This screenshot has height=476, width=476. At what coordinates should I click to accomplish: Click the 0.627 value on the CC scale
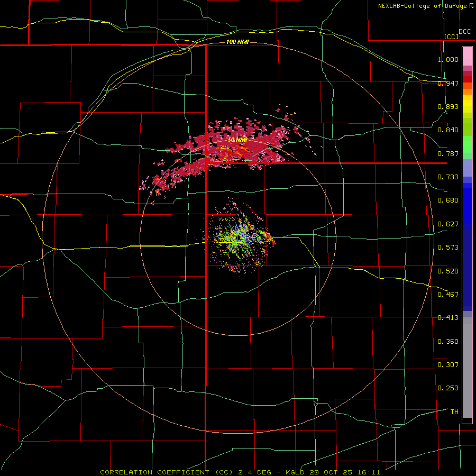pos(448,224)
